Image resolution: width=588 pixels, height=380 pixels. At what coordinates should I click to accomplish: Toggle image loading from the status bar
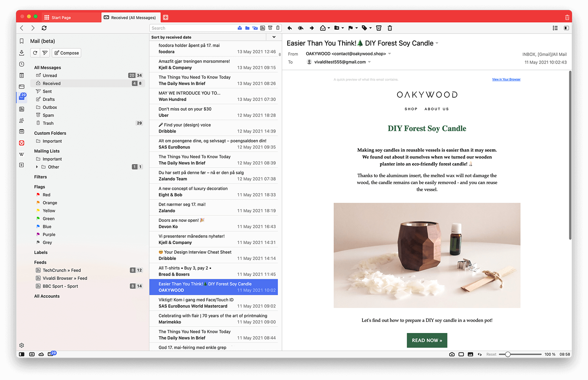pos(470,354)
